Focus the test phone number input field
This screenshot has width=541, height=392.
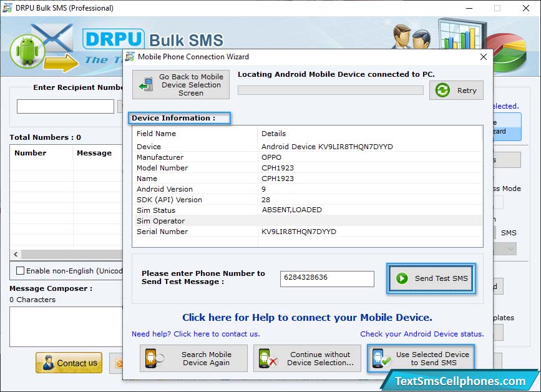327,278
